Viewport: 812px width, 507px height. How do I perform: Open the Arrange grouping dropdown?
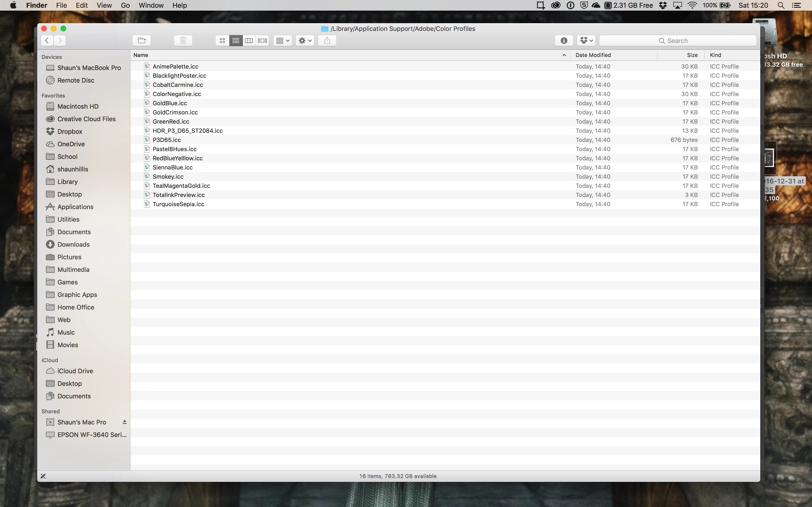283,41
